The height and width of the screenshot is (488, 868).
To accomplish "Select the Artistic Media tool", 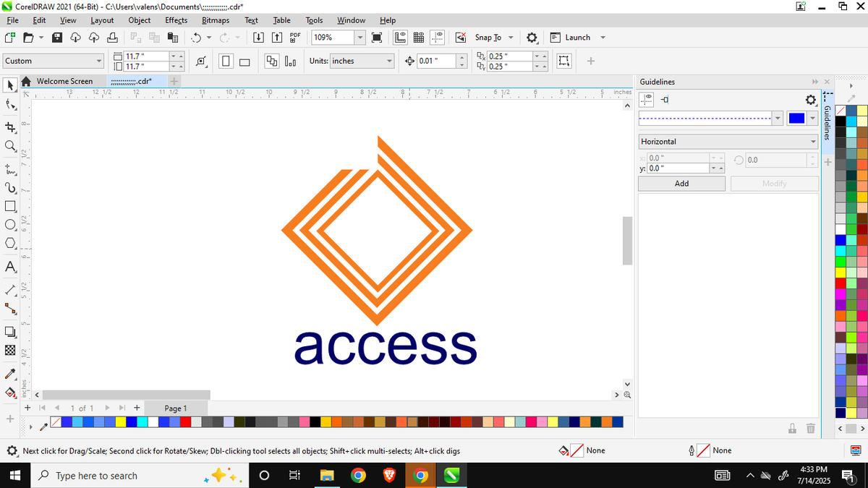I will tap(10, 188).
